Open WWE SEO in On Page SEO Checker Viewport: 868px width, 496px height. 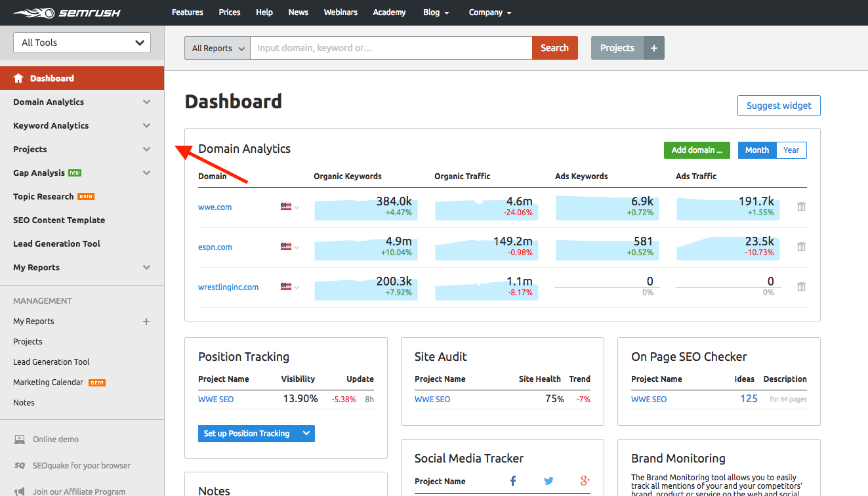[649, 399]
